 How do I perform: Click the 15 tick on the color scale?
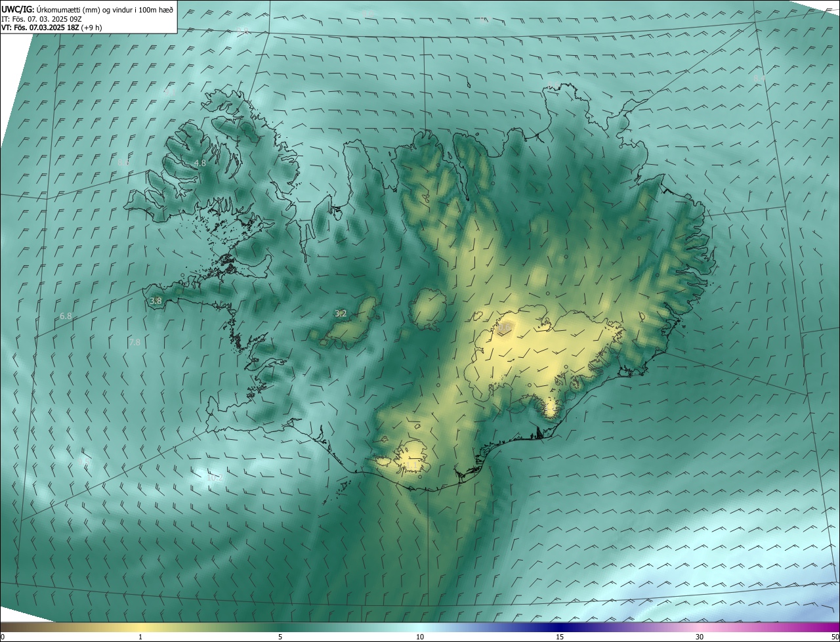560,637
